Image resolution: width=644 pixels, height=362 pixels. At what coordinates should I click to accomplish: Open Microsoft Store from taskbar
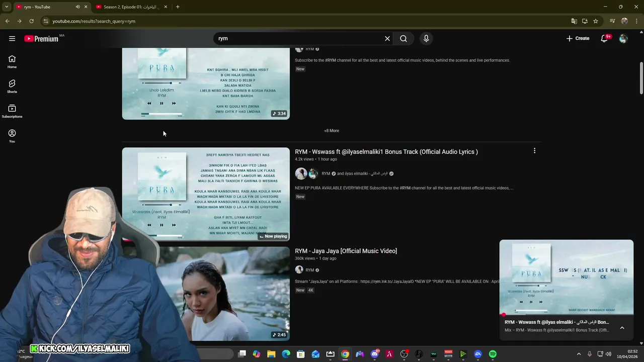[x=301, y=354]
